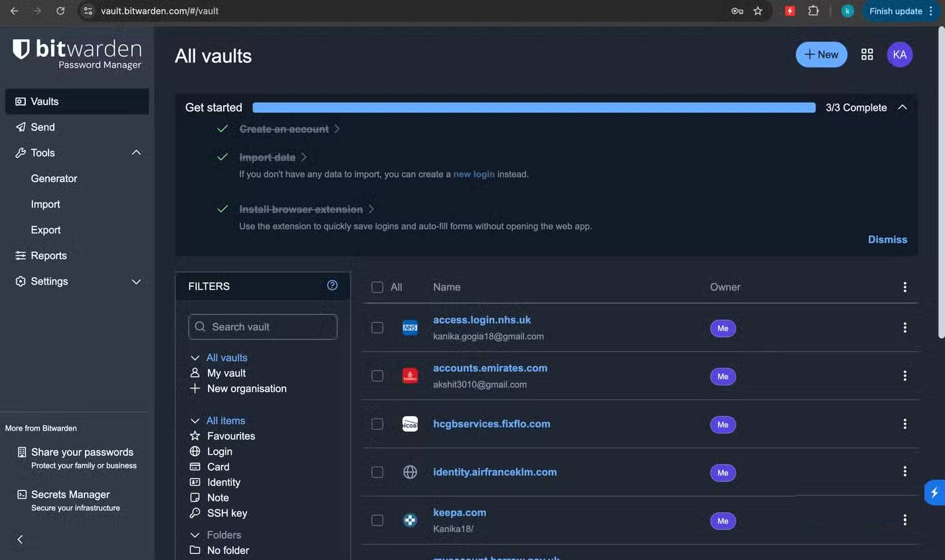Click the password key icon in address bar
This screenshot has width=945, height=560.
(x=737, y=11)
